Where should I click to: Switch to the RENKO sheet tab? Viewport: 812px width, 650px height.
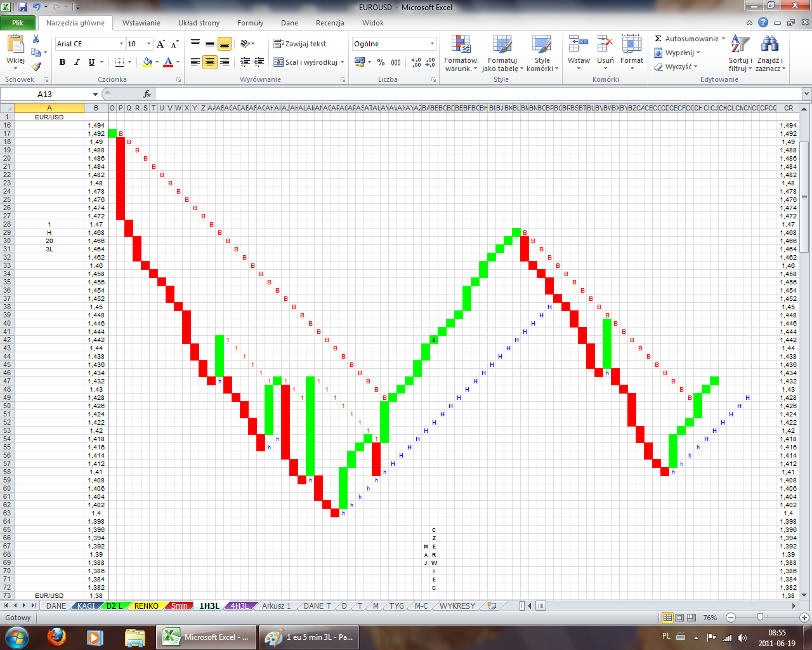point(147,606)
